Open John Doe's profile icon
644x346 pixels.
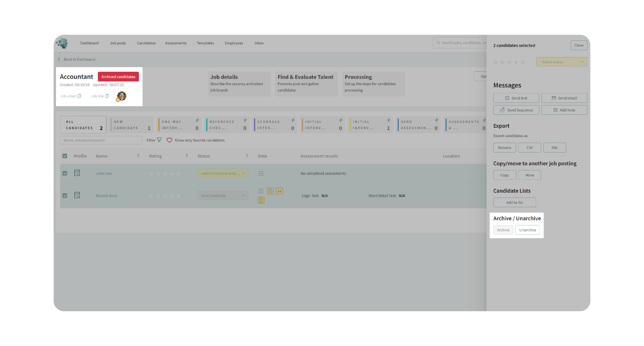[x=77, y=173]
